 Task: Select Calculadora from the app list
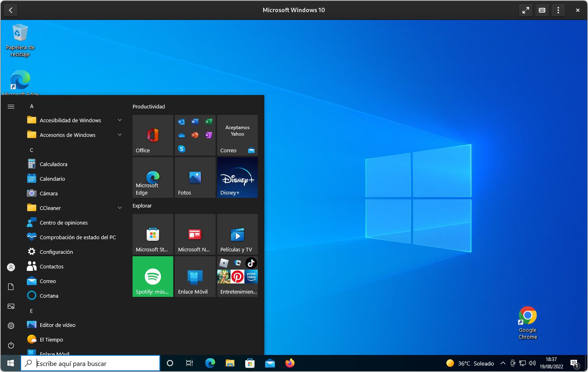[x=53, y=164]
